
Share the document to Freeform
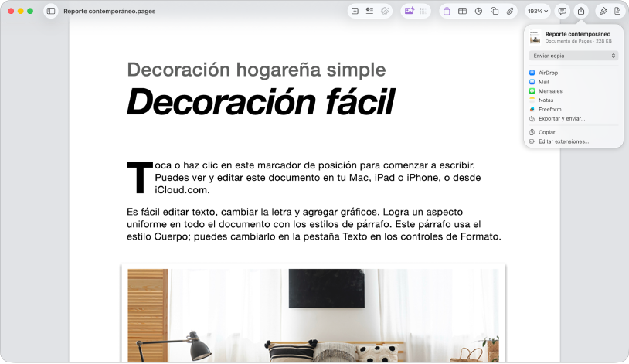[573, 109]
